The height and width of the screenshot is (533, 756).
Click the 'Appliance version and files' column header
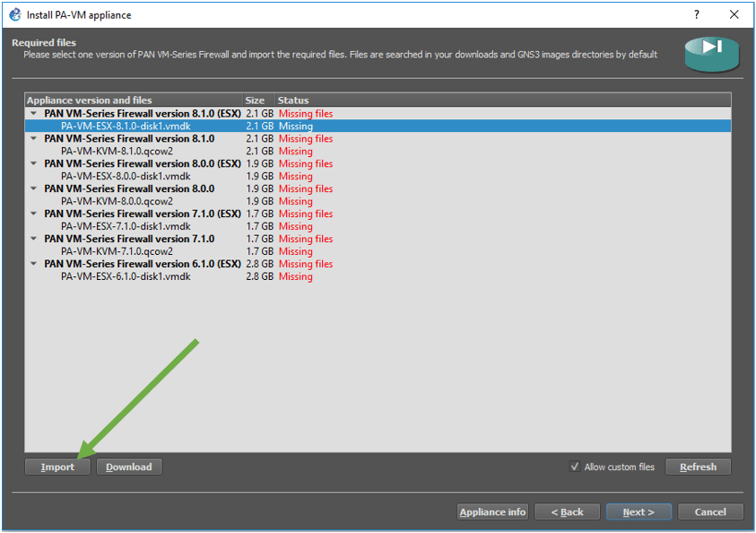pyautogui.click(x=134, y=100)
